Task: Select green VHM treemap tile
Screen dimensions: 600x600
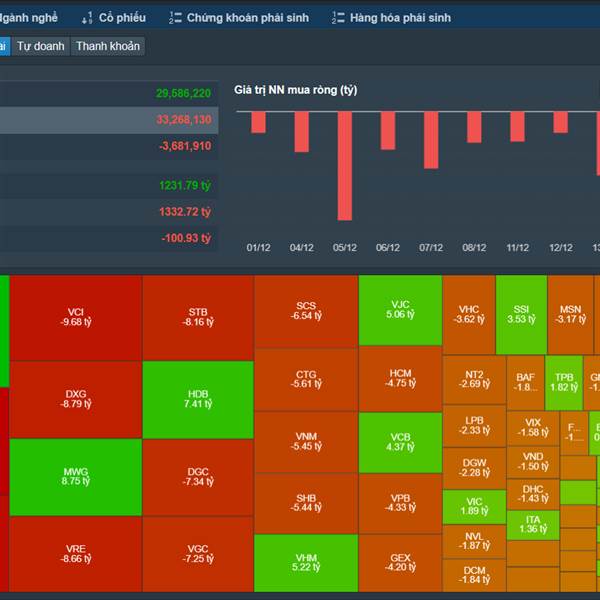Action: click(x=306, y=563)
